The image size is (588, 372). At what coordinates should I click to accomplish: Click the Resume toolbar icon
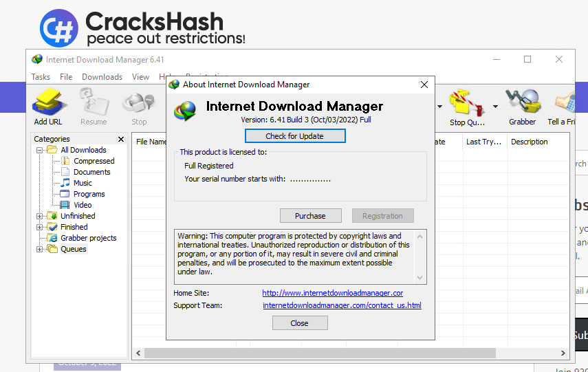click(94, 102)
